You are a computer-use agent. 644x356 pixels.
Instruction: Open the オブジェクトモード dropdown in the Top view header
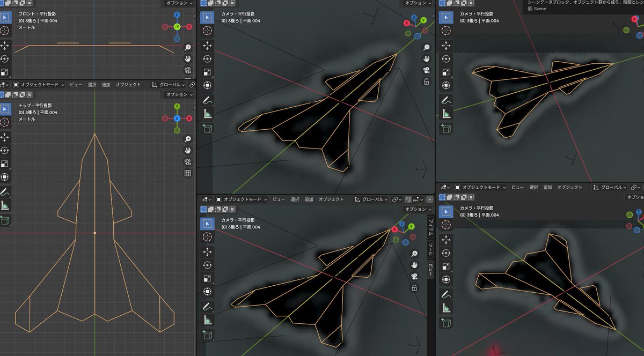39,85
